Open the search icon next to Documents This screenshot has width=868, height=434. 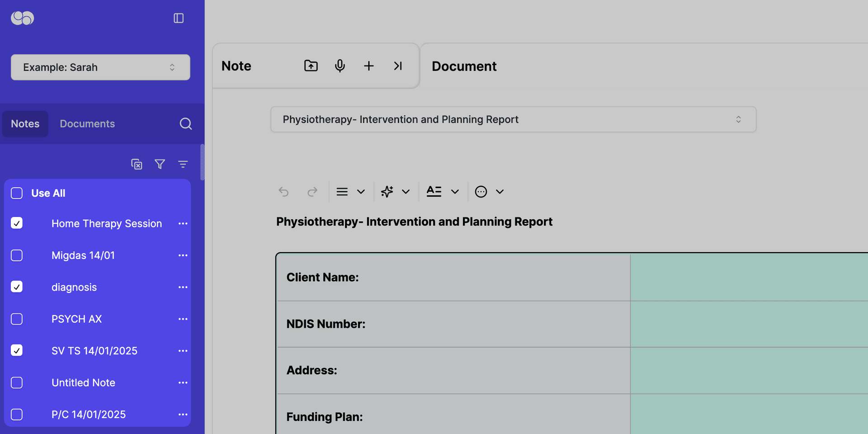coord(185,123)
